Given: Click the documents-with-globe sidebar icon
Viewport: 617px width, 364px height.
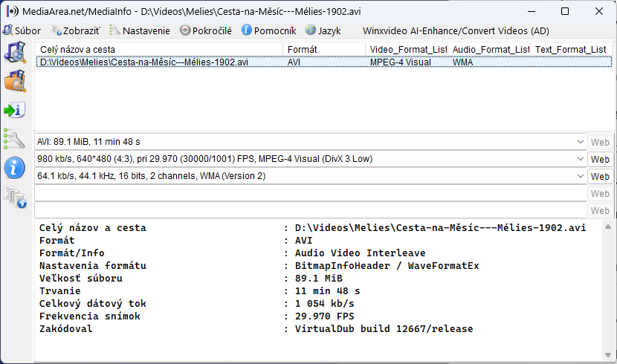Looking at the screenshot, I should pyautogui.click(x=15, y=196).
